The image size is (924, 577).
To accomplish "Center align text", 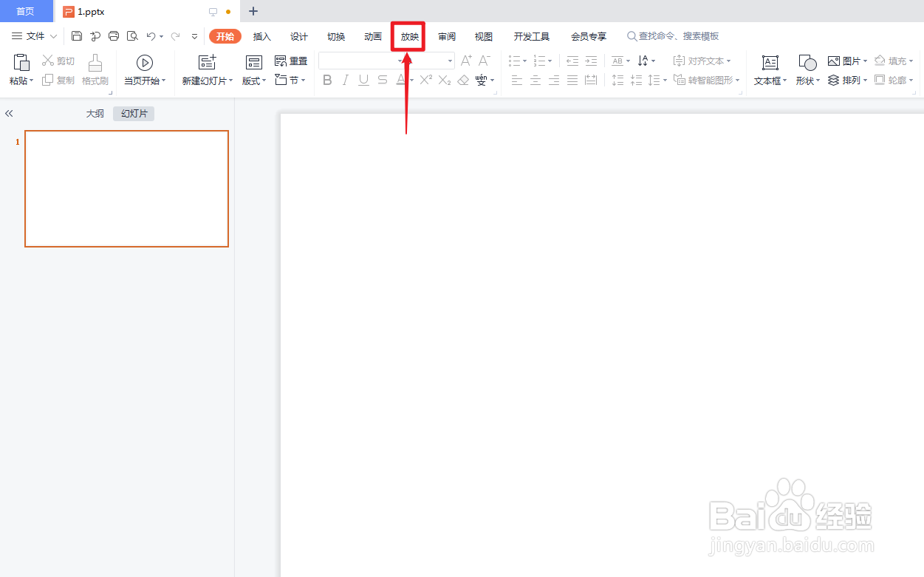I will (x=535, y=80).
